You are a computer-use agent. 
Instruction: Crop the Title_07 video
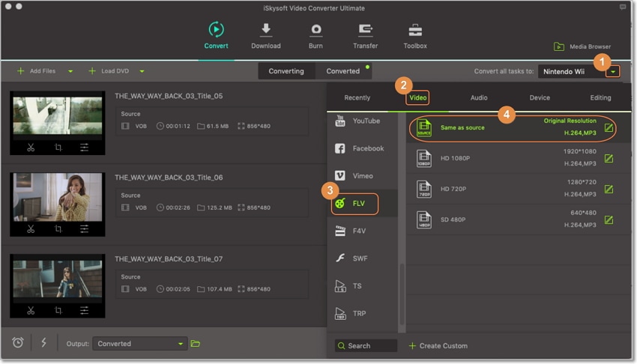58,310
